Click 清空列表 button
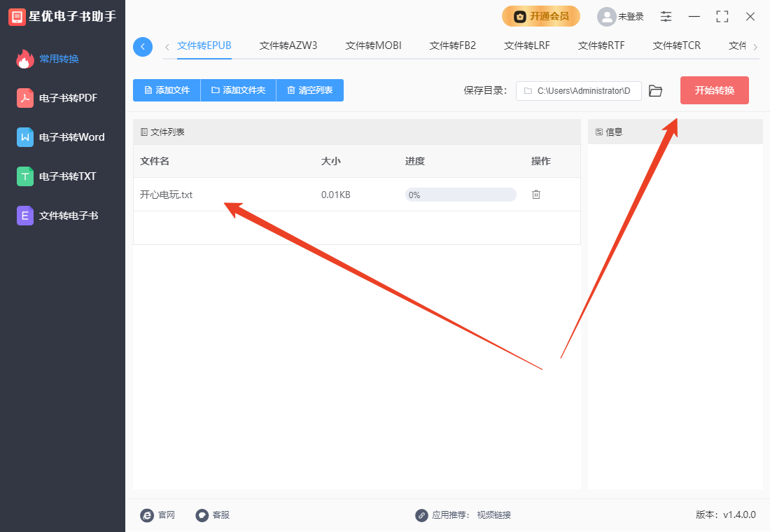The image size is (770, 532). point(309,90)
